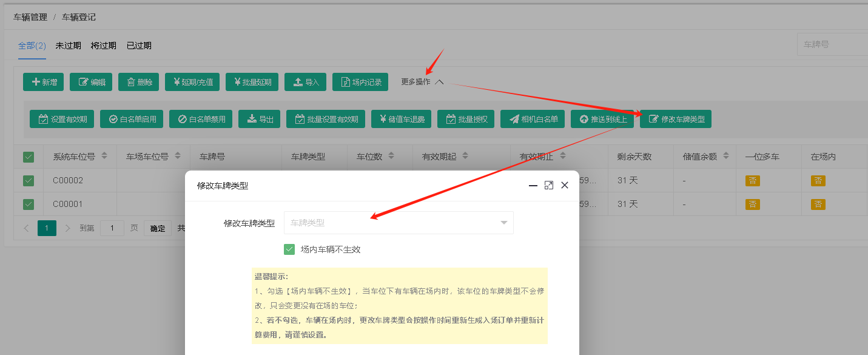Click the 在场内 column header
This screenshot has width=868, height=355.
pyautogui.click(x=824, y=157)
